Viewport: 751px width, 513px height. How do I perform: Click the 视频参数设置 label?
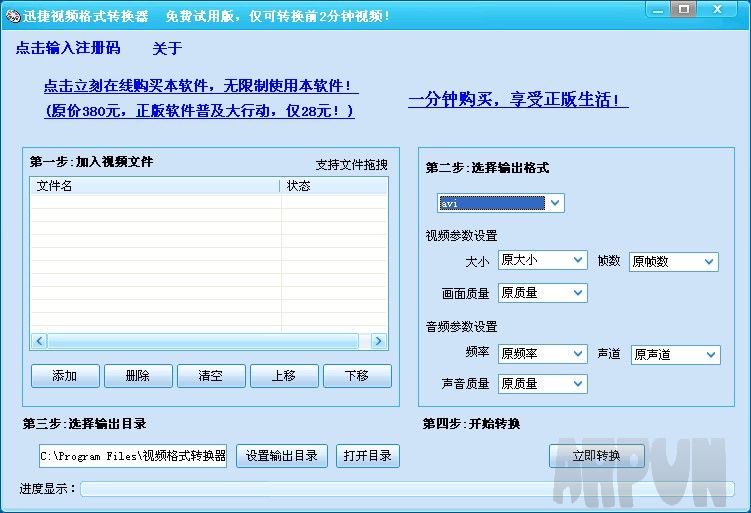coord(461,236)
